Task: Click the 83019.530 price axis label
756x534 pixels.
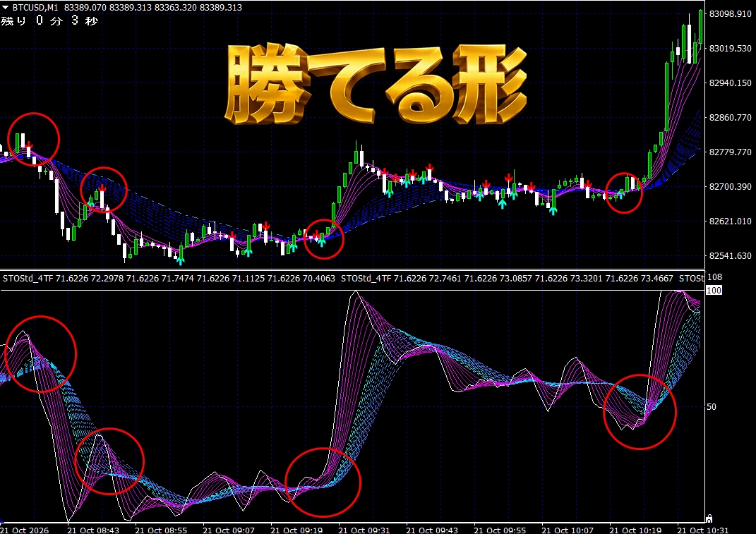Action: (730, 48)
